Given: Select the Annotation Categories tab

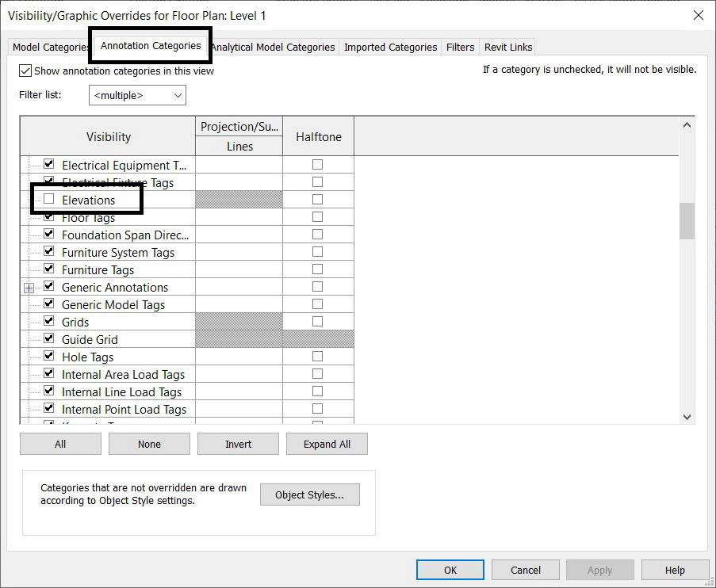Looking at the screenshot, I should [150, 46].
